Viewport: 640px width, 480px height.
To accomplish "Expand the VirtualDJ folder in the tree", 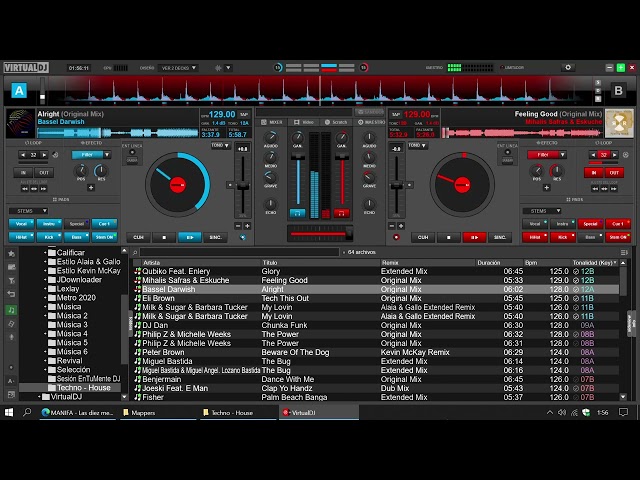I will coord(40,397).
